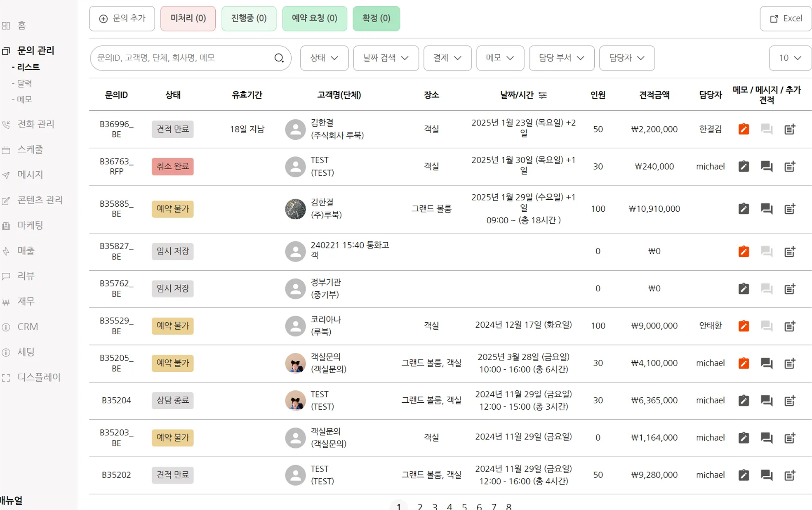Expand the 상태 filter dropdown
Screen dimensions: 812x510
pos(324,58)
